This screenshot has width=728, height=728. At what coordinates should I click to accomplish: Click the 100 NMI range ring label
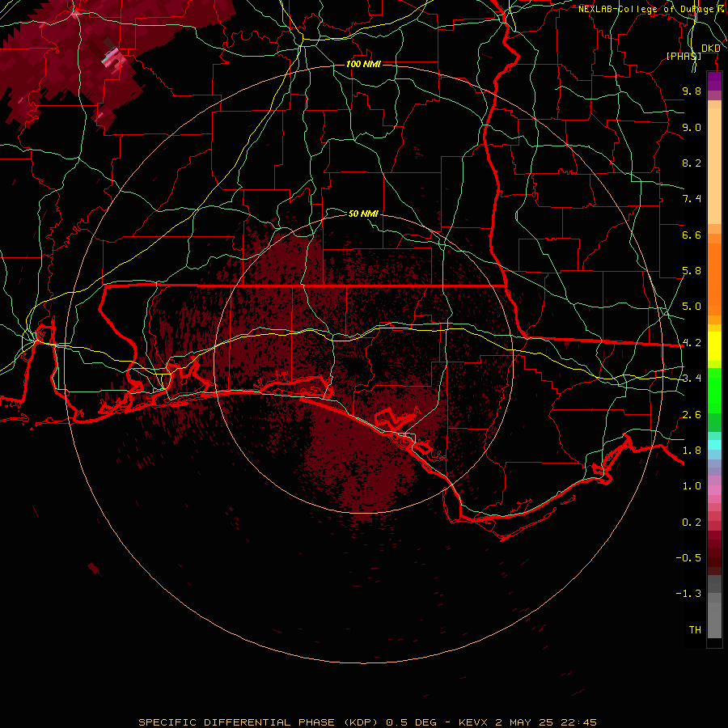[x=363, y=64]
